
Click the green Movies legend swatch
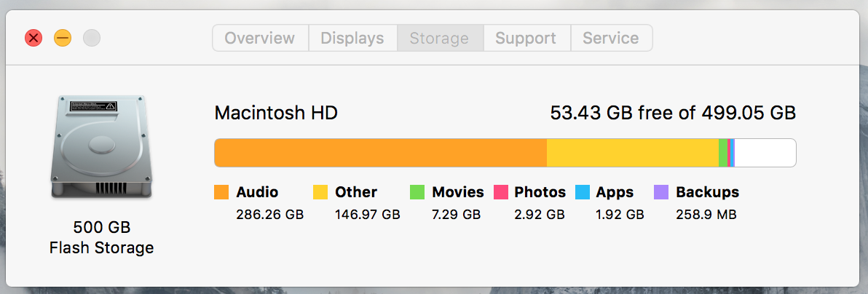(x=417, y=192)
